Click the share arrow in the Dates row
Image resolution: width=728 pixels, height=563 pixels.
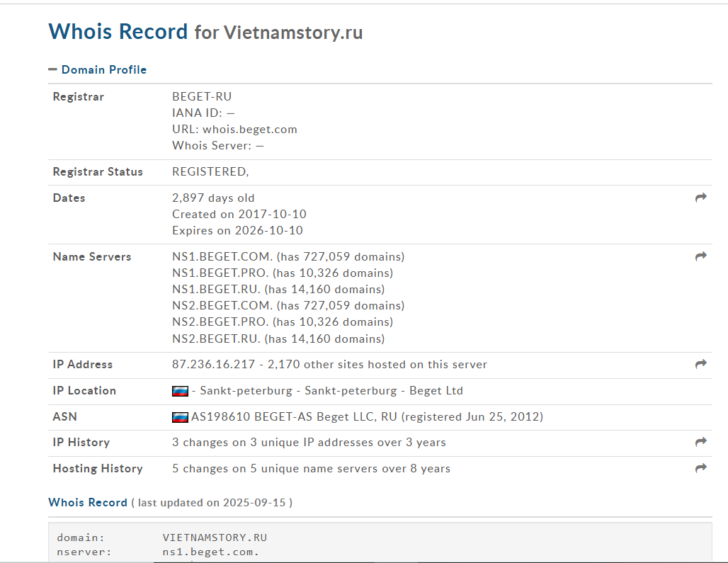click(700, 198)
